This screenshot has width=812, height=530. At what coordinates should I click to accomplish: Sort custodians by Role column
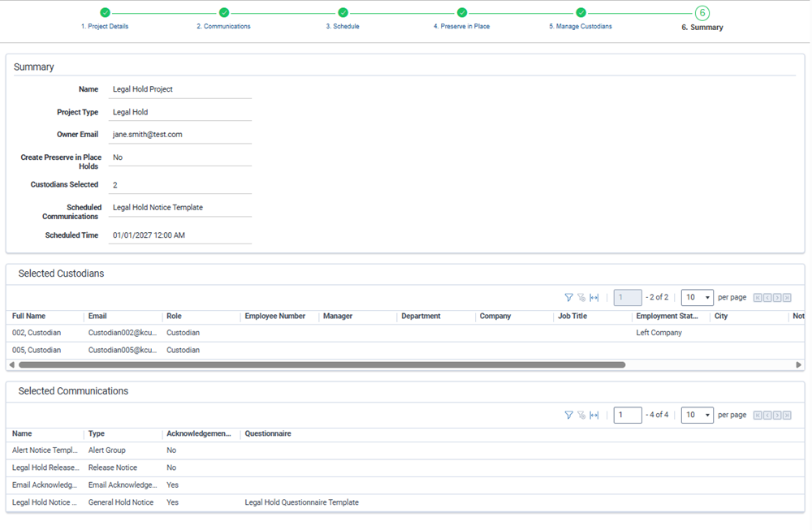[174, 317]
